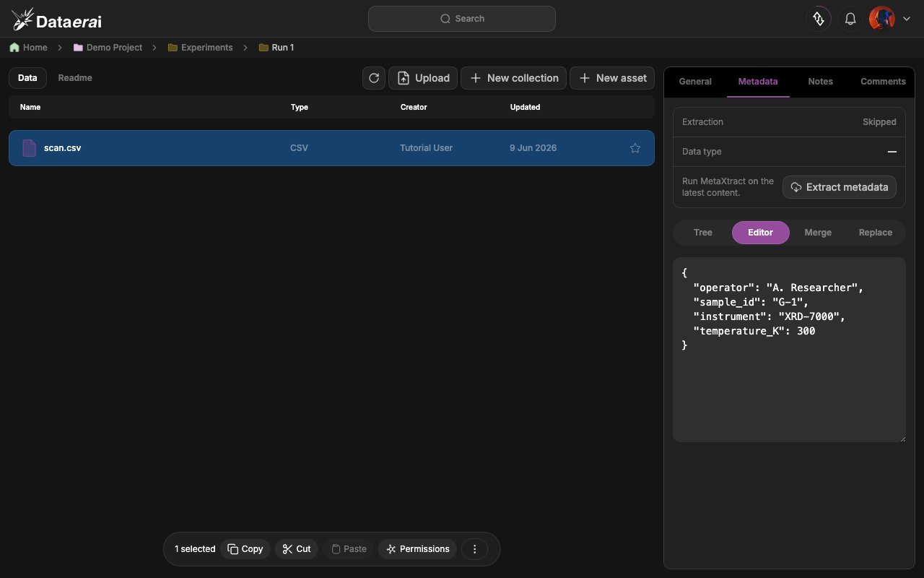Select the scan.csv file name
Screen dimensions: 924x578
pos(63,148)
